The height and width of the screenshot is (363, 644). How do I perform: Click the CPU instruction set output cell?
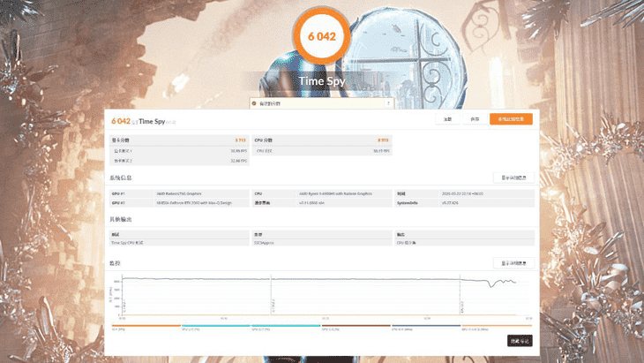[406, 243]
